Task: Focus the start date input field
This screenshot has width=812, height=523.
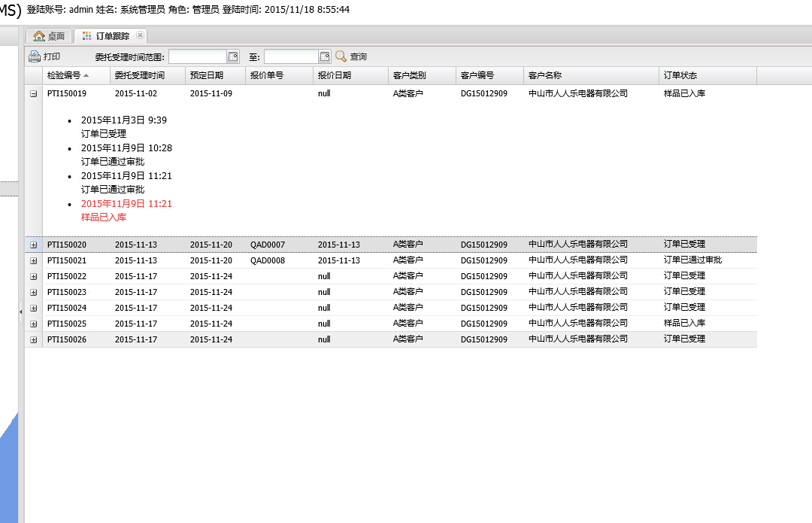Action: (x=197, y=56)
